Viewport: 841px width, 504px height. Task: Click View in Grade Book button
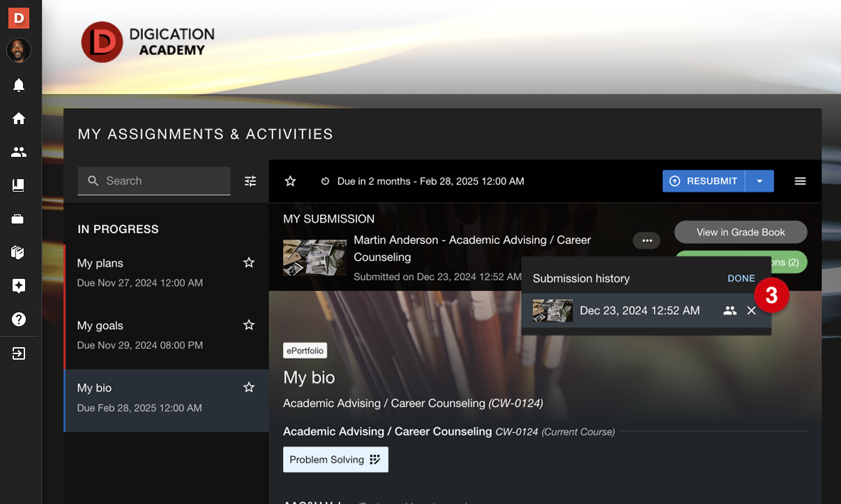[x=741, y=232]
